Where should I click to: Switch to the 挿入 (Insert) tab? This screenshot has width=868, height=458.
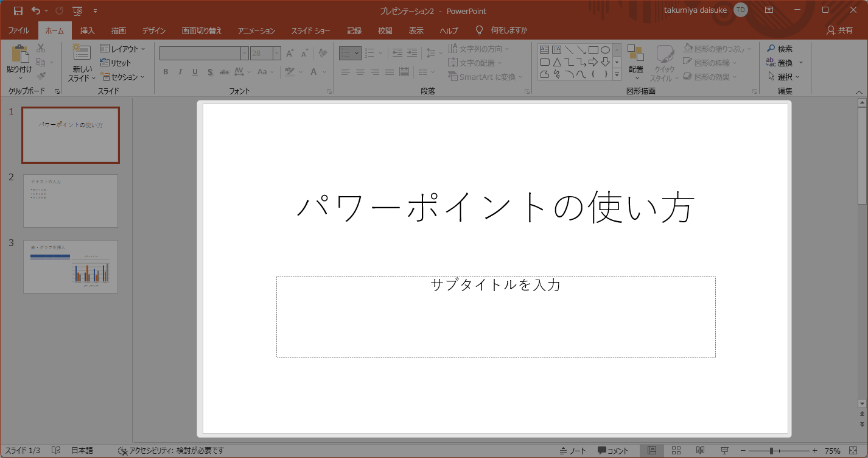88,30
